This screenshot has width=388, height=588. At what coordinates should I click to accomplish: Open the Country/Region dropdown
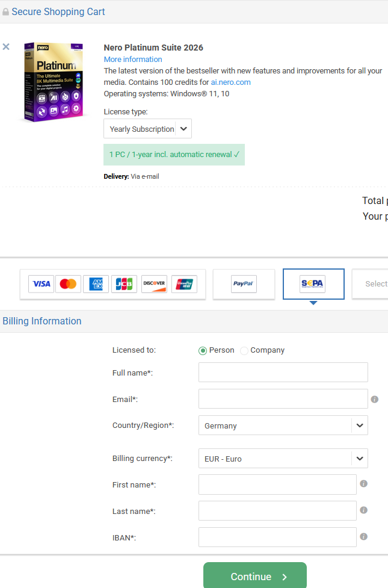click(x=283, y=426)
